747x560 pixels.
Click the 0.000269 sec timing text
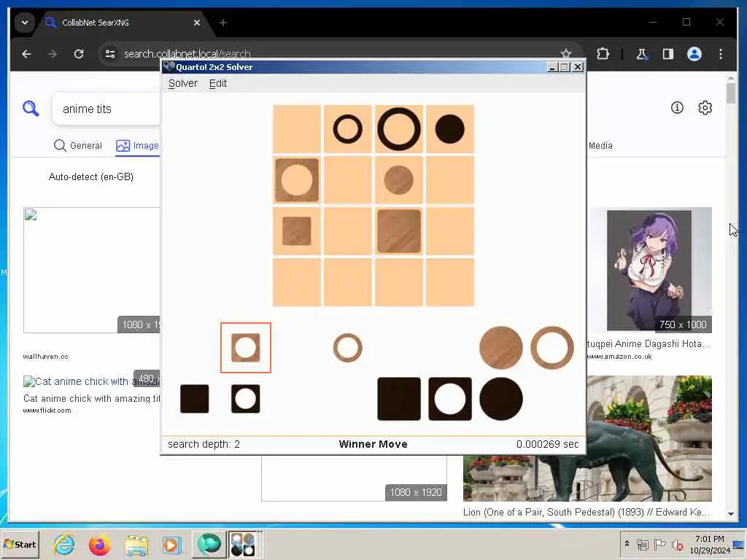[547, 444]
